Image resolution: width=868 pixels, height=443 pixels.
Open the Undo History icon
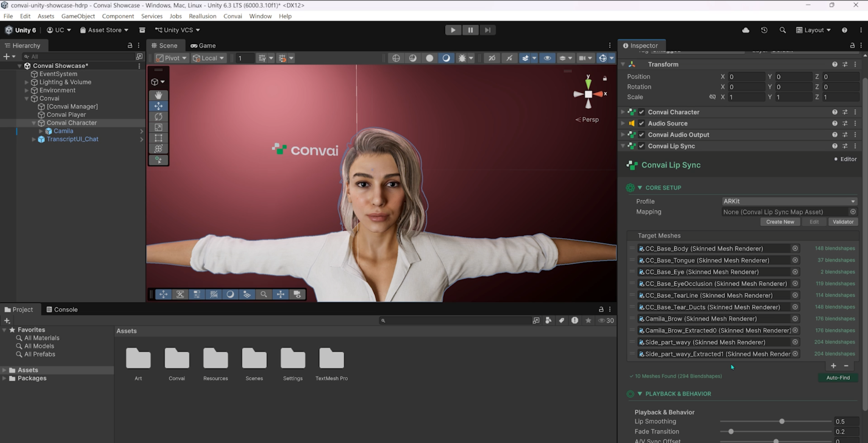(764, 30)
